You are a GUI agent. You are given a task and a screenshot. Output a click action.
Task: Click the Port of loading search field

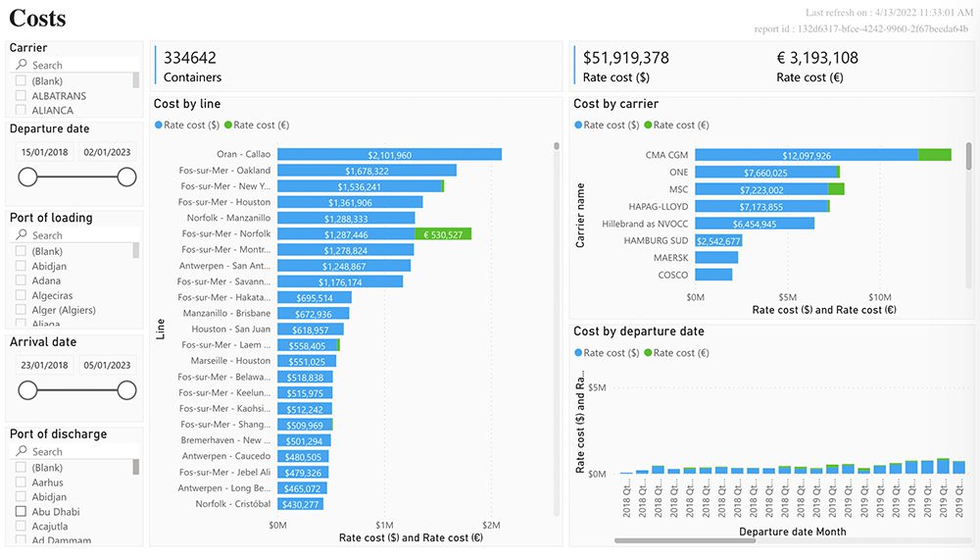75,234
